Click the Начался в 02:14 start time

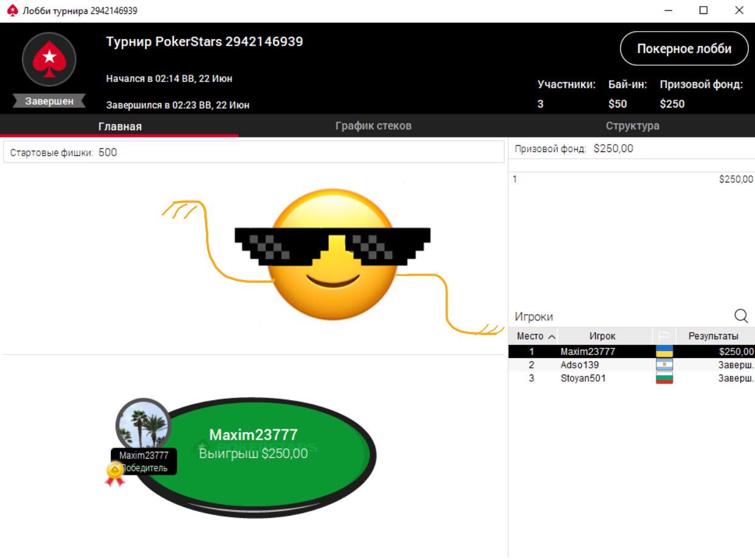(169, 78)
